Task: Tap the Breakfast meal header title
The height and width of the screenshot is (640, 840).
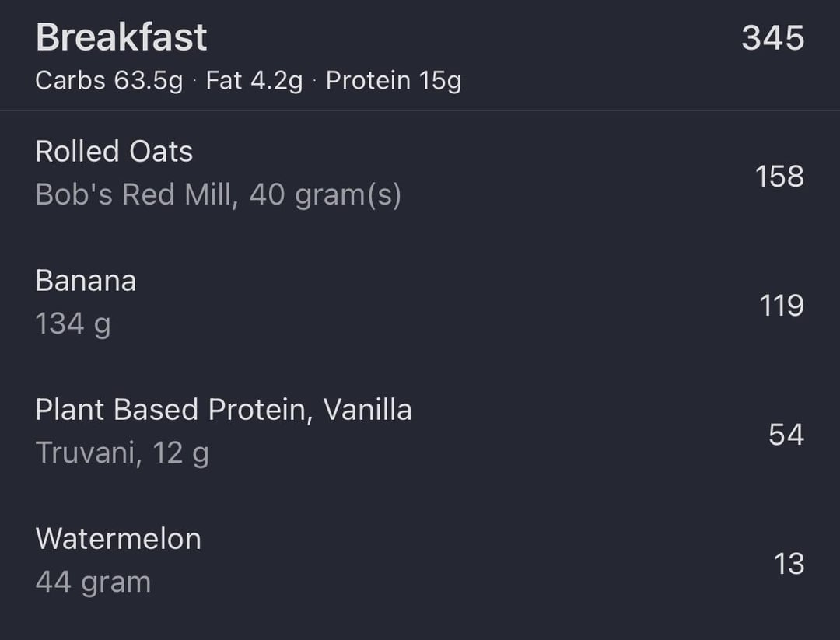Action: (121, 37)
